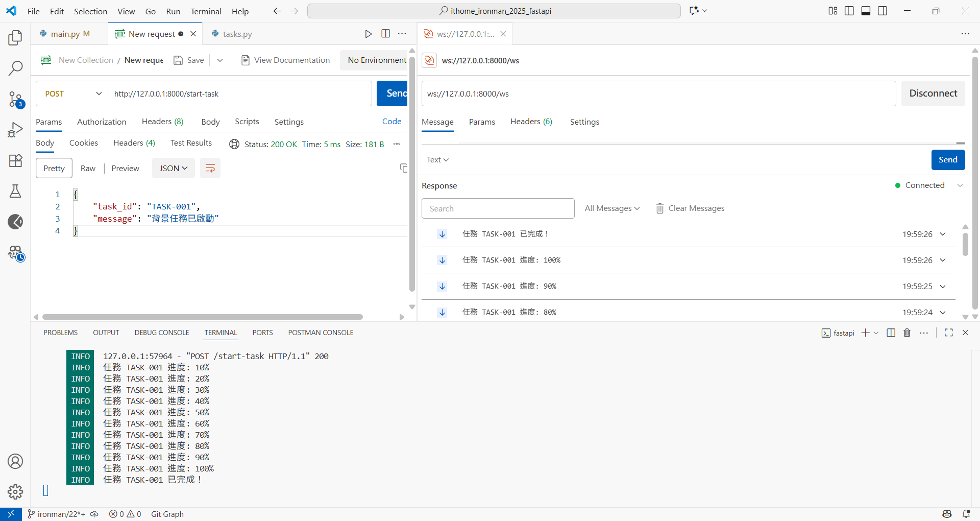Open the Extensions view
The image size is (980, 521).
click(x=15, y=160)
